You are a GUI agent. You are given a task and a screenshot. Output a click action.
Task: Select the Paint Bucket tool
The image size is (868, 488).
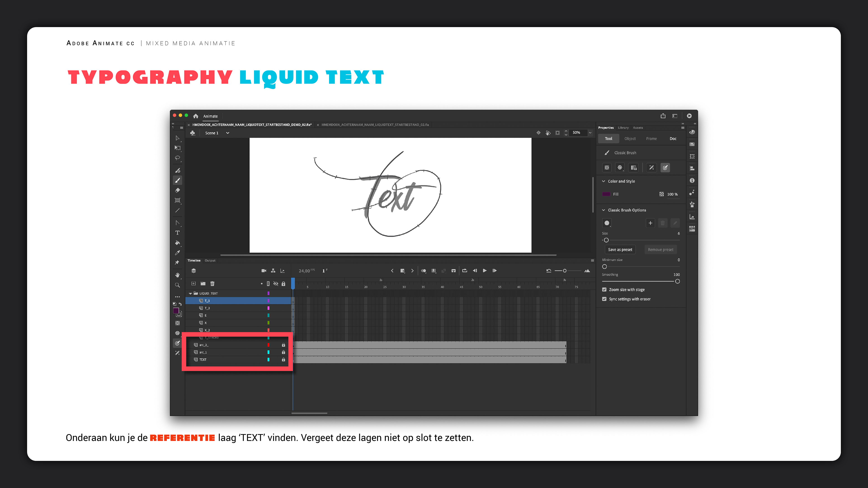click(178, 243)
